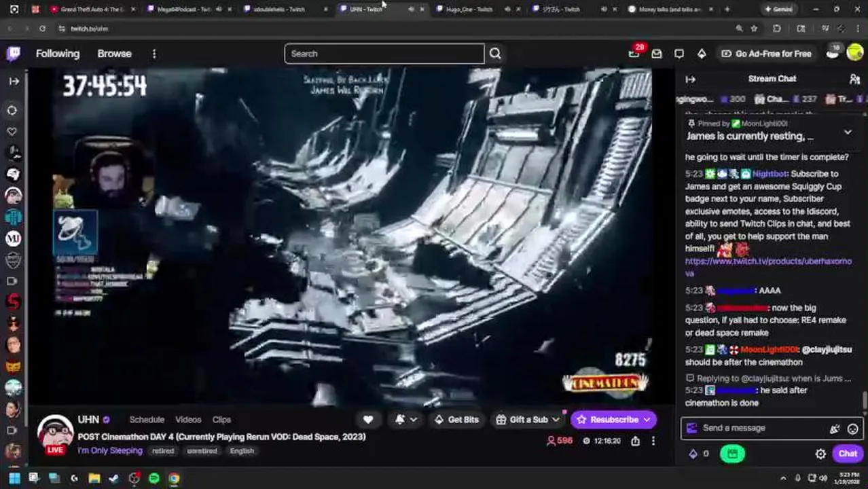Click the 'English' stream tag
Image resolution: width=868 pixels, height=489 pixels.
(x=242, y=451)
